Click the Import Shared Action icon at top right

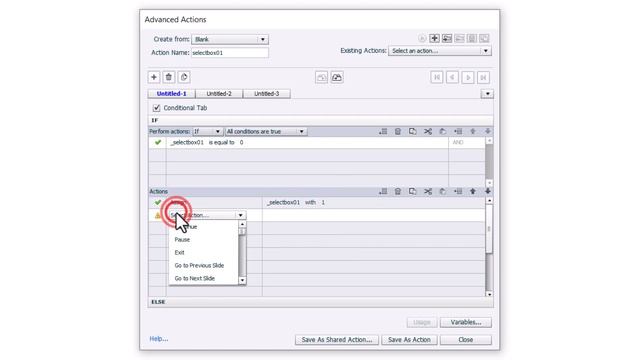(x=447, y=38)
